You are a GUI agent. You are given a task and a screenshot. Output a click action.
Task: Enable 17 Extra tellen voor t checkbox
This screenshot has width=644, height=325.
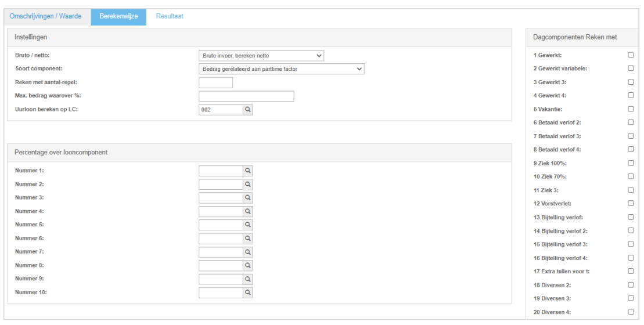[x=631, y=271]
